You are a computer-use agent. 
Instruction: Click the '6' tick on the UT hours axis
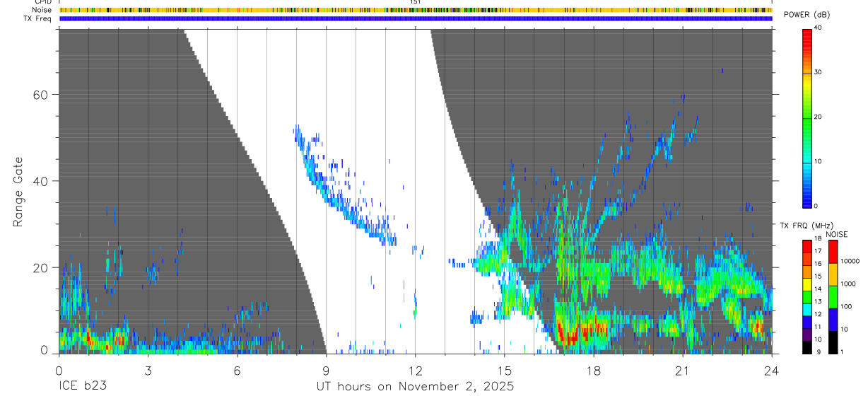pos(237,371)
